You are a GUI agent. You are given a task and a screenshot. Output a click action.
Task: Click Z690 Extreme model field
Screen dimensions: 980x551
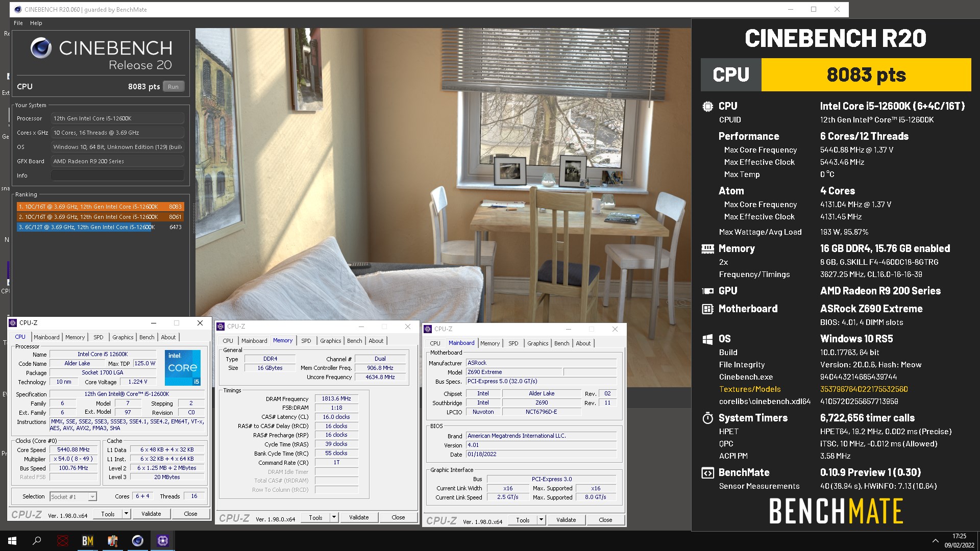513,372
